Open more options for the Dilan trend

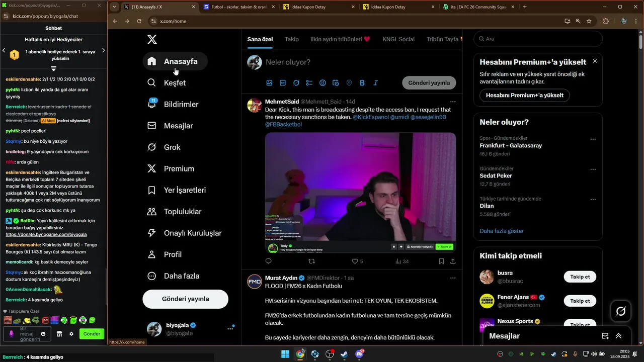(x=593, y=200)
